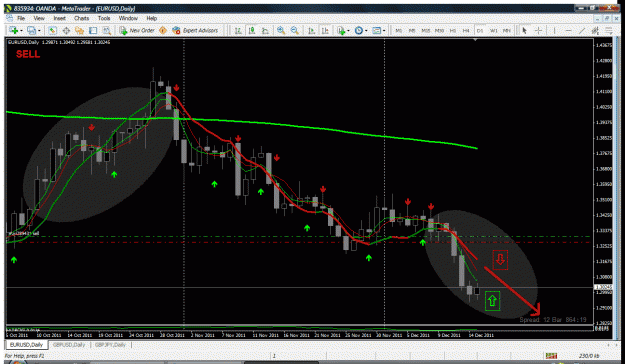Switch chart to Line Chart mode
The width and height of the screenshot is (625, 364).
(265, 30)
